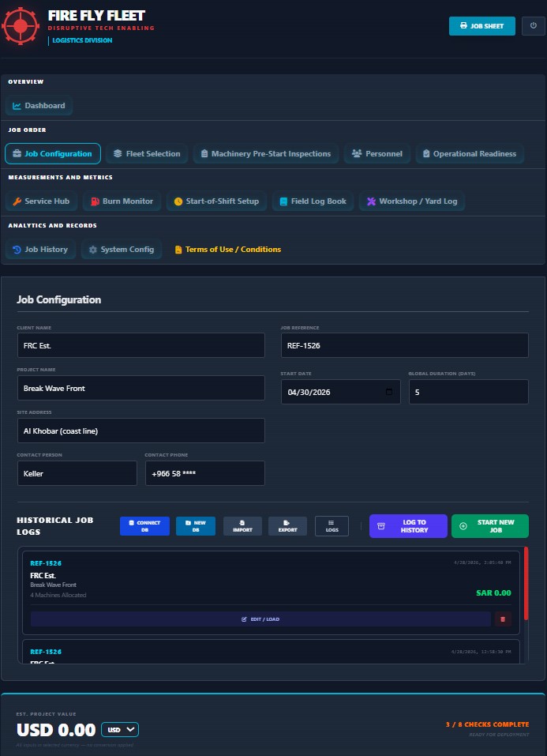Click the Global Duration (Days) field
547x756 pixels.
tap(468, 392)
